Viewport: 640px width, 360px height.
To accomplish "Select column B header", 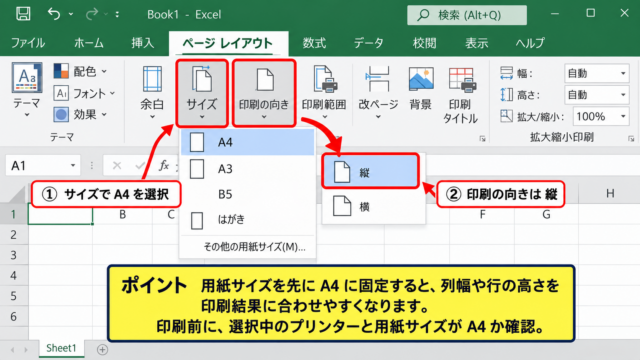I will coord(122,214).
